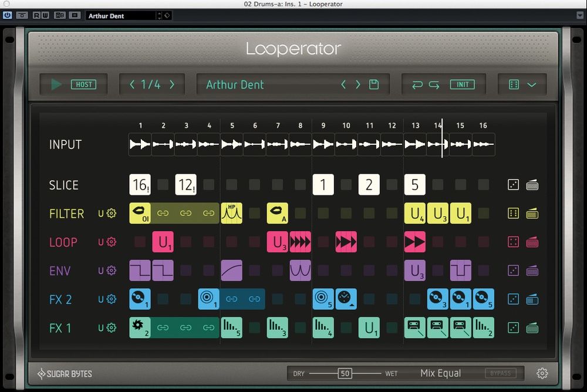Screen dimensions: 587x392
Task: Adjust the Dry/Wet mix slider handle
Action: pos(345,373)
